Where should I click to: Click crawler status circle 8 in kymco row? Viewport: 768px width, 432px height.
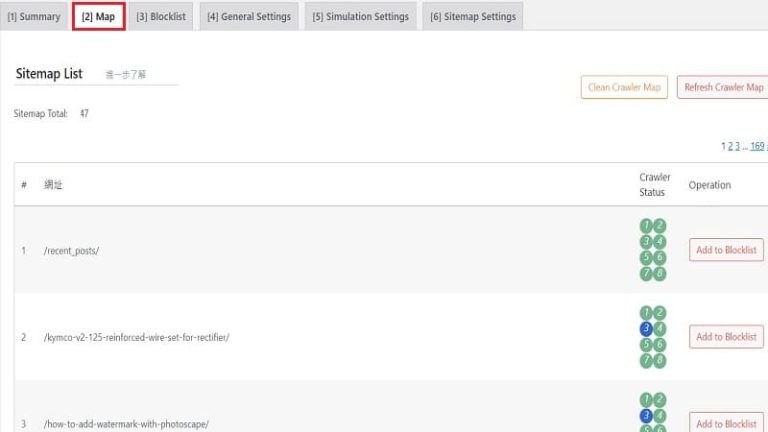659,361
